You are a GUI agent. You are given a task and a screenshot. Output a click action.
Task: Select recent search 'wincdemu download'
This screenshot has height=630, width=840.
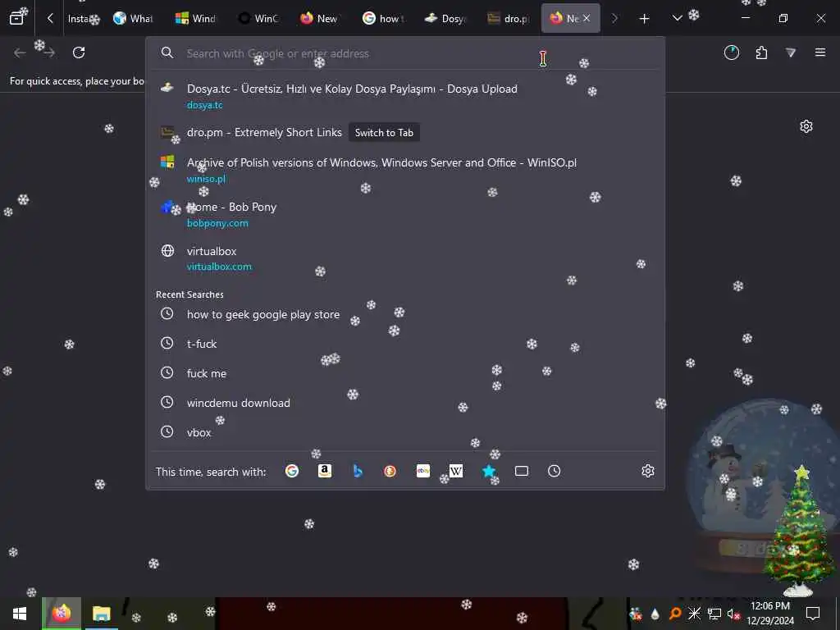pos(405,402)
